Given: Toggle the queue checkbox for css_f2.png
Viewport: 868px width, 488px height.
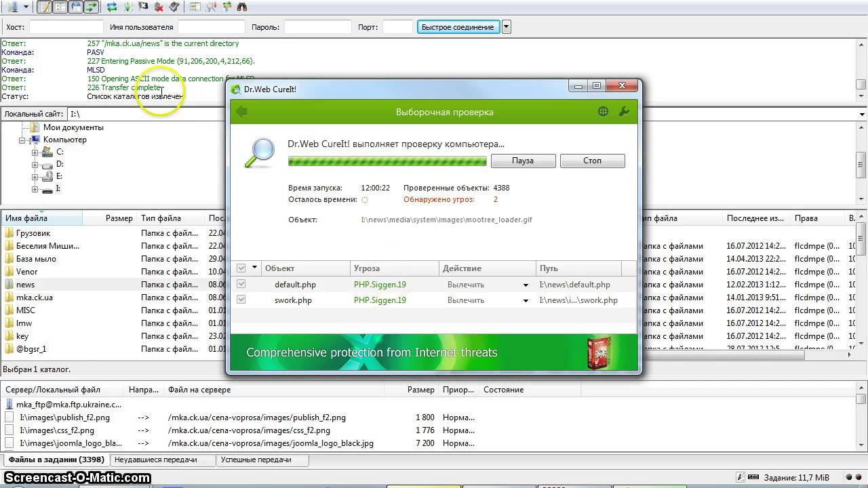Looking at the screenshot, I should [x=9, y=430].
